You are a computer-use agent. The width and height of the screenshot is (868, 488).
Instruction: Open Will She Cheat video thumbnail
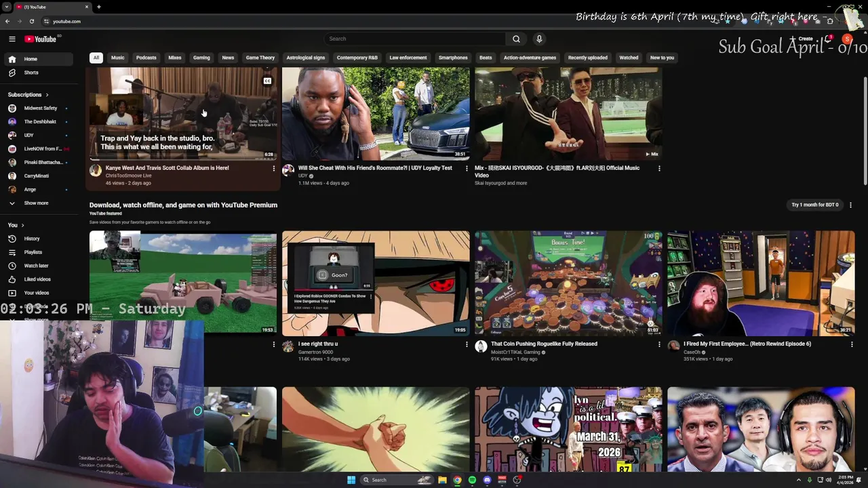pyautogui.click(x=376, y=113)
